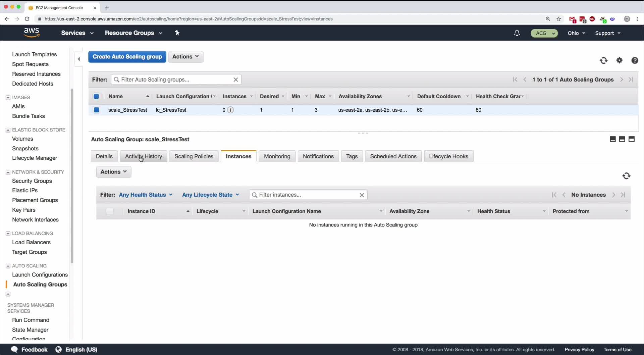644x355 pixels.
Task: Split the details pane to half height
Action: (622, 139)
